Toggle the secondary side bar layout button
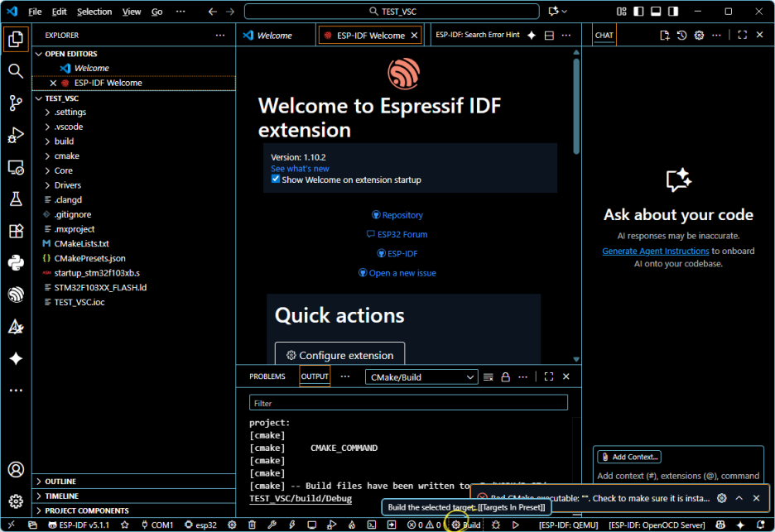Screen dimensions: 775x532 tap(673, 11)
